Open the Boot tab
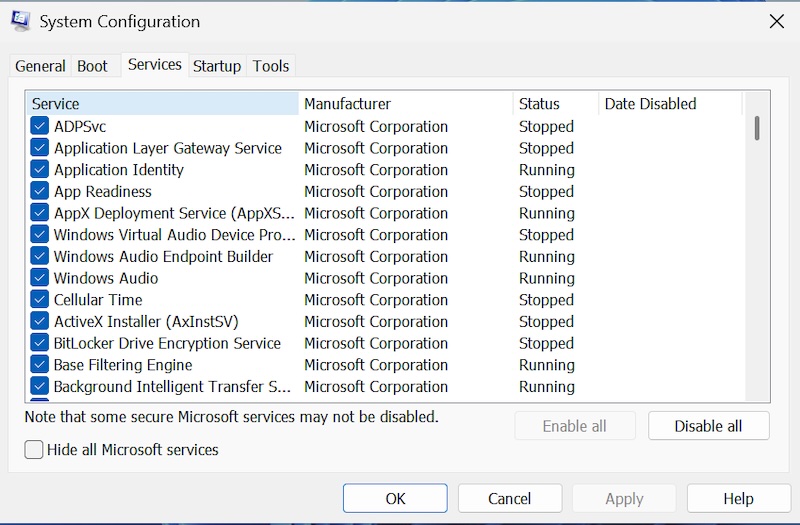Screen dimensions: 800x525 92,66
